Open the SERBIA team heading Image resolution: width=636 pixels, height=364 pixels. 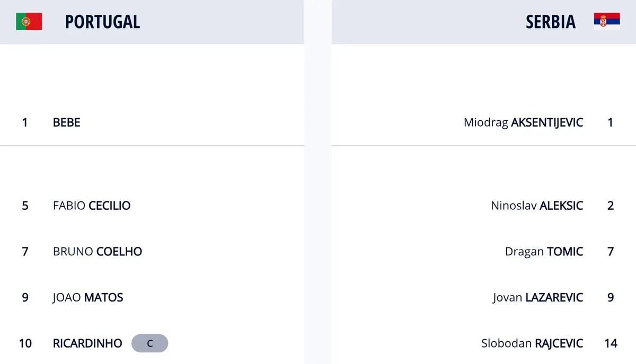point(551,22)
